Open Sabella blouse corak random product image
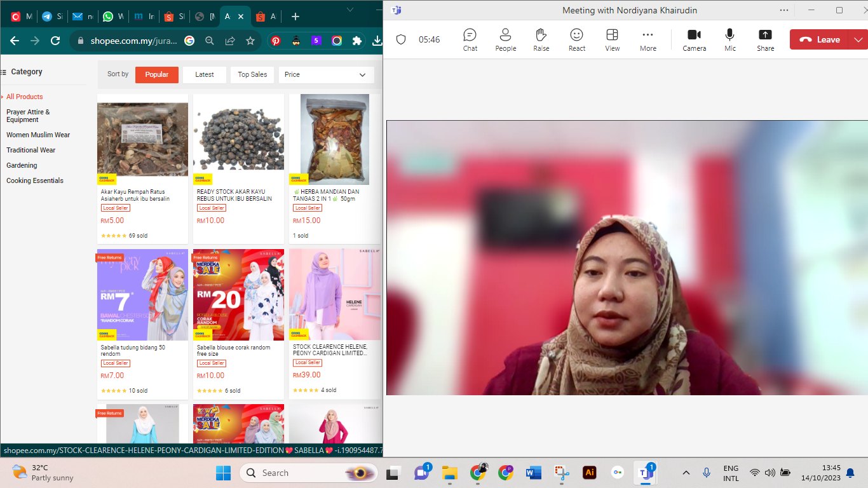 point(238,294)
